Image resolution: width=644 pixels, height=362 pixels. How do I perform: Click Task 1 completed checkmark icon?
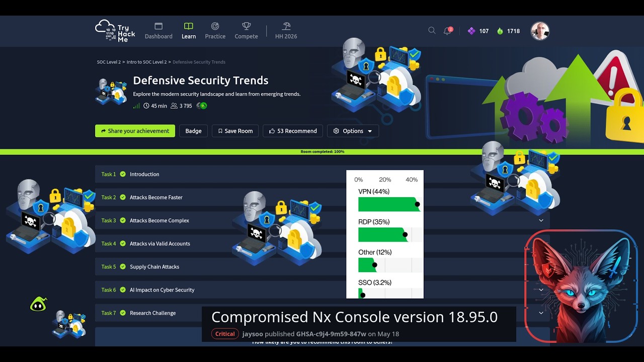click(123, 174)
